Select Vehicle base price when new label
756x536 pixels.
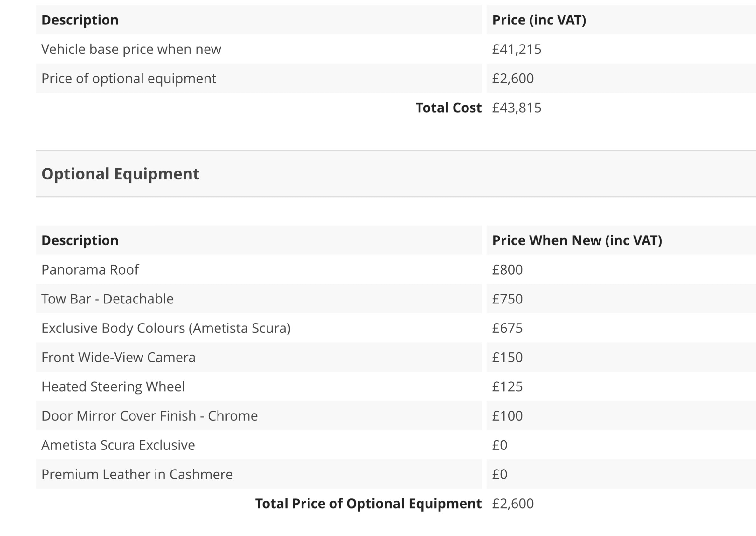131,50
